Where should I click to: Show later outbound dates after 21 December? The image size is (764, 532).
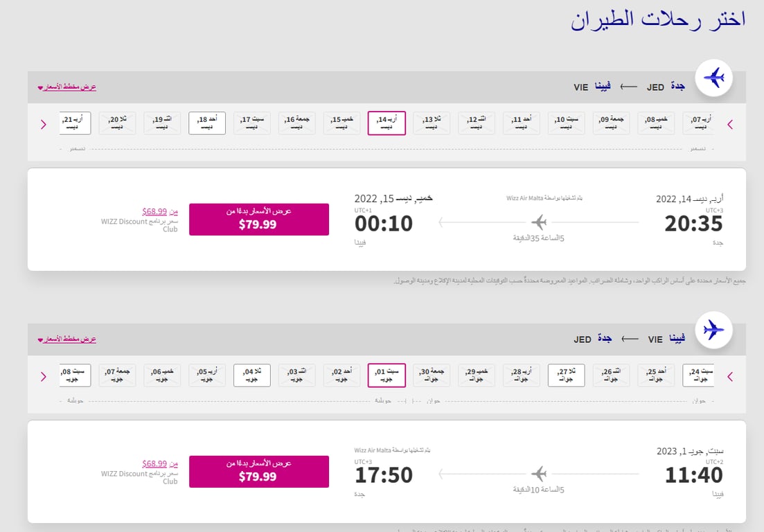tap(44, 125)
